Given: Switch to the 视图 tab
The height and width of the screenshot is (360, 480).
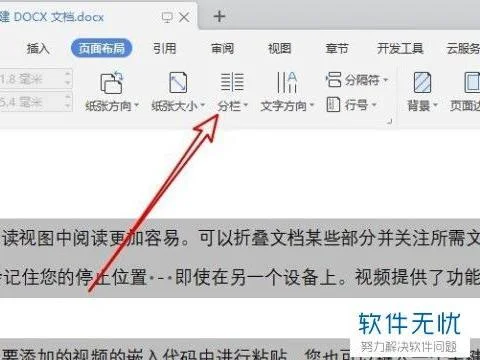Looking at the screenshot, I should tap(280, 49).
